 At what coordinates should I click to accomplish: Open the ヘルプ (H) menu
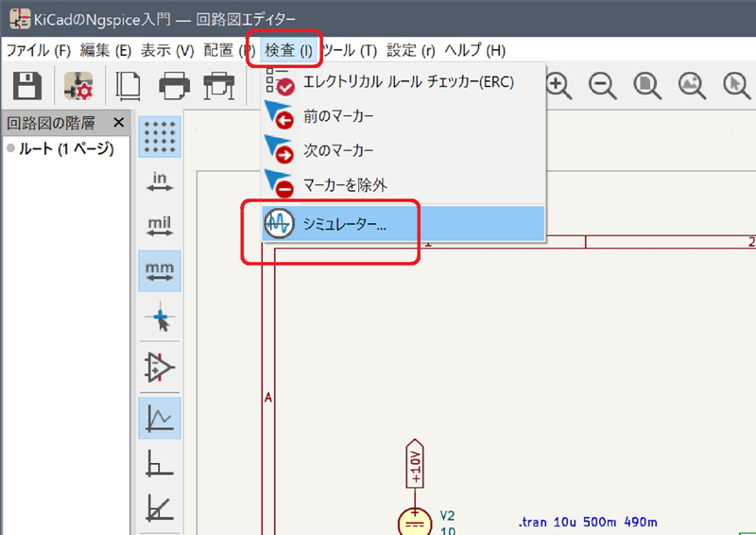475,50
